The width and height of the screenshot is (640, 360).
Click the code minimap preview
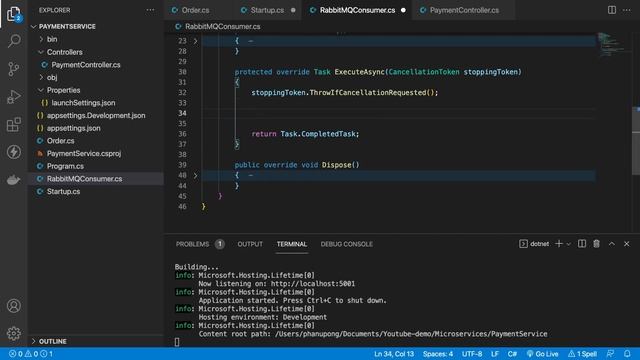[613, 44]
